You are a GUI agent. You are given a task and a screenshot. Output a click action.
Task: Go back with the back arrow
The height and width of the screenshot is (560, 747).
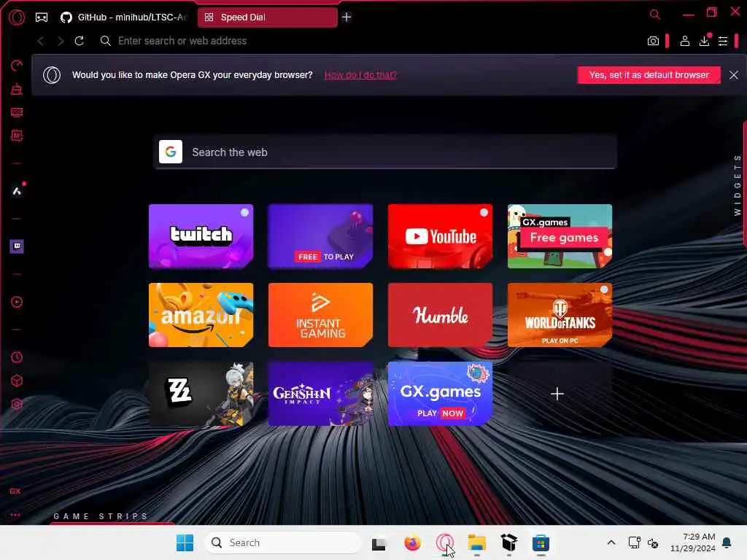(41, 41)
